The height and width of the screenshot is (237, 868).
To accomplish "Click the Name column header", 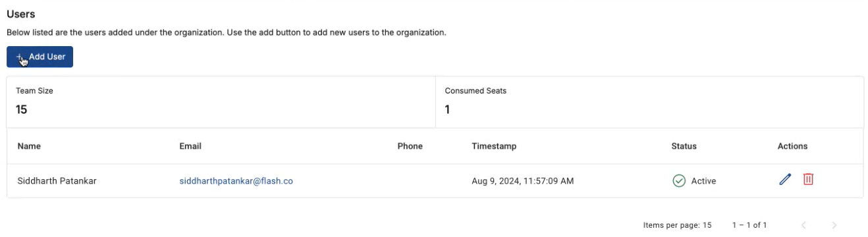I will (29, 146).
